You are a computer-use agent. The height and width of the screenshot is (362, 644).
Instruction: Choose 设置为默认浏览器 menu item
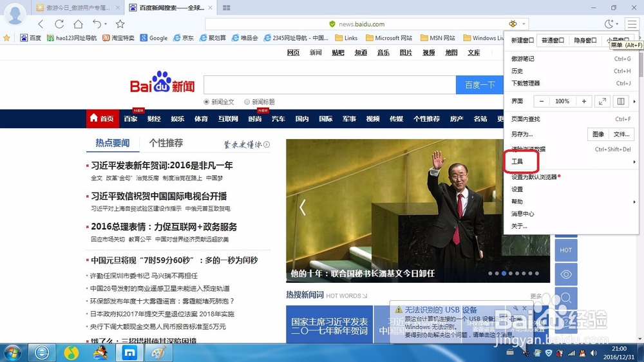[571, 177]
